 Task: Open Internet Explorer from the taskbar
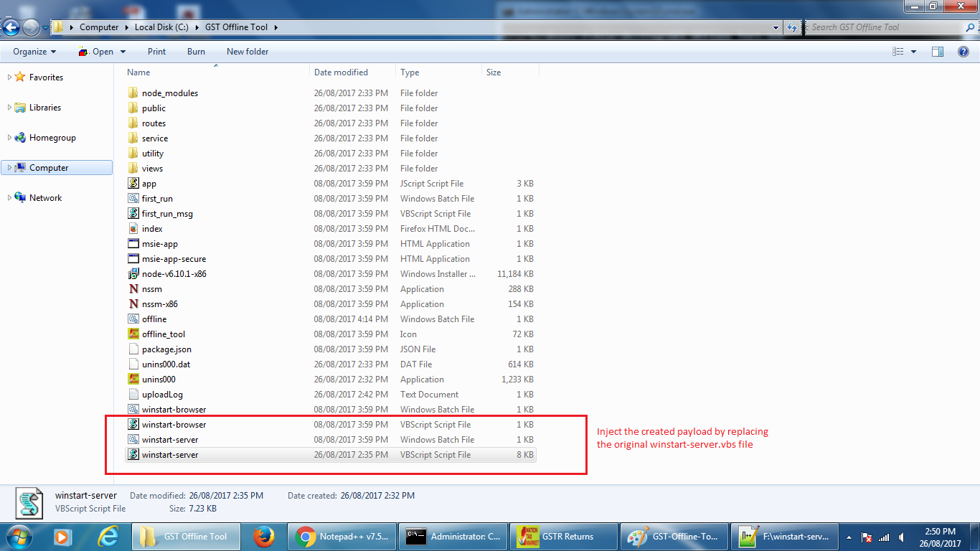tap(108, 536)
